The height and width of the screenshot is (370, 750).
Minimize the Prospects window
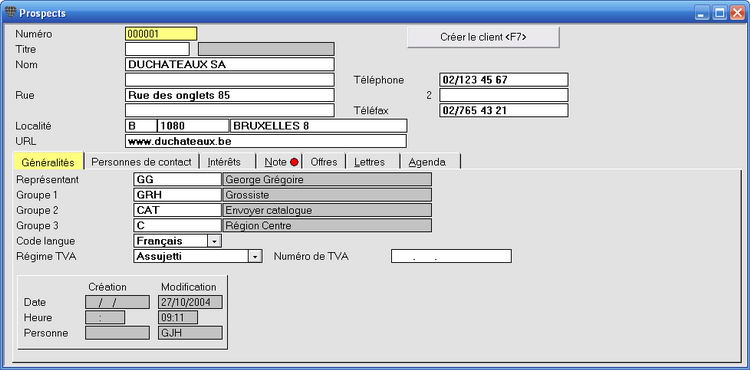[702, 13]
